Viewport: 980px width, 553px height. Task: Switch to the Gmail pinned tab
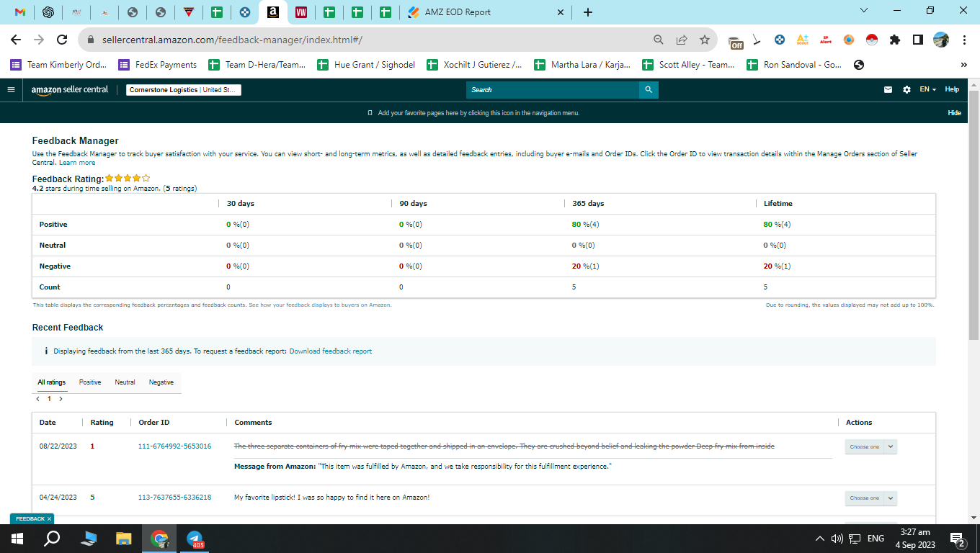click(20, 12)
